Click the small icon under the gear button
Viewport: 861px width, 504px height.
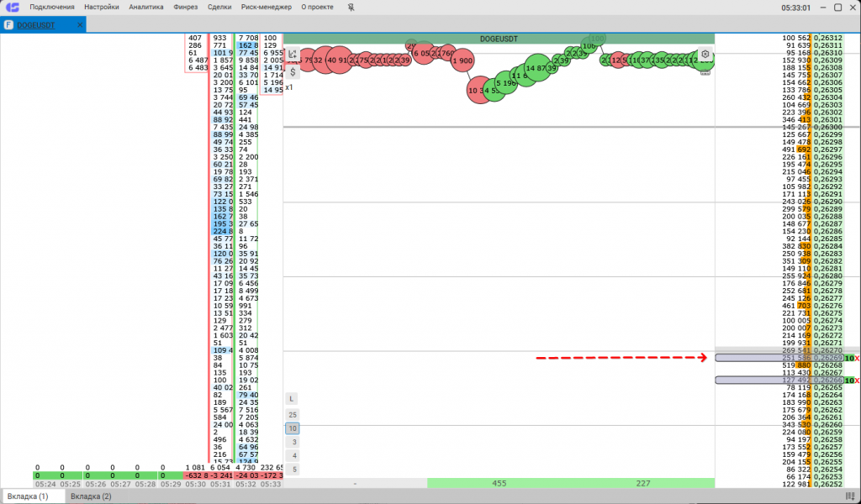click(x=705, y=72)
